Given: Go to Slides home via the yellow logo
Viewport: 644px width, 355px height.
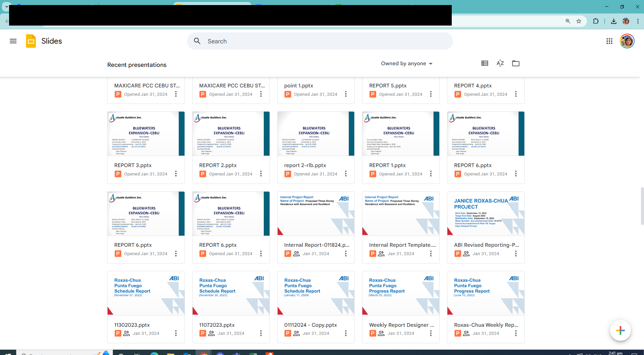Looking at the screenshot, I should (x=31, y=41).
